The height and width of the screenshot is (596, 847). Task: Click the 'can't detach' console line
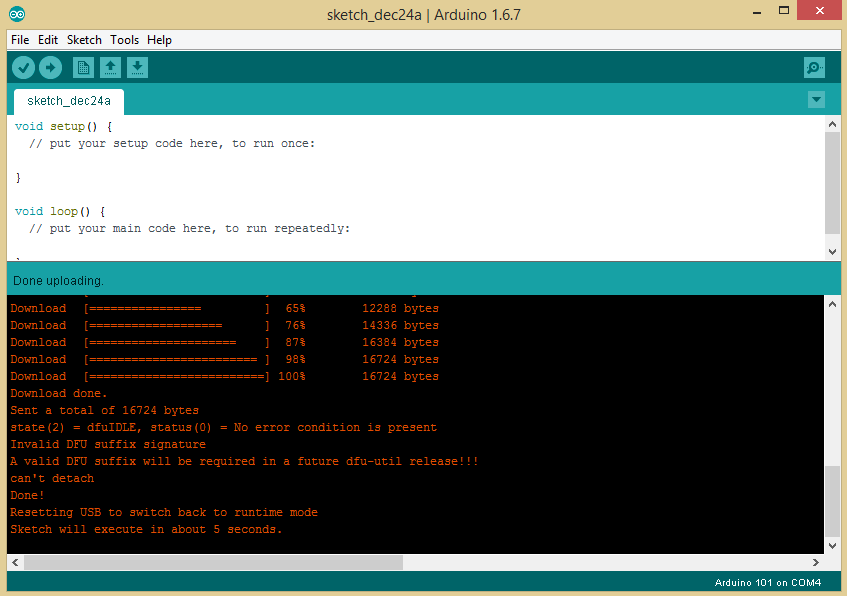(x=52, y=478)
